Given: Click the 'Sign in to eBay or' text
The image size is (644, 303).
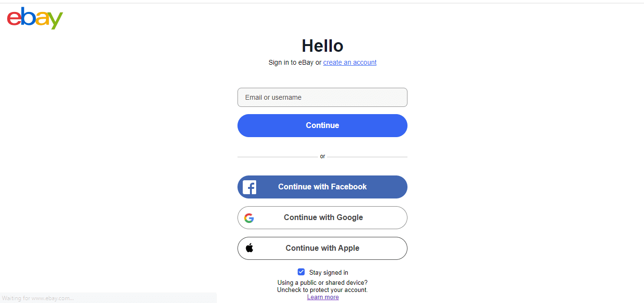Looking at the screenshot, I should click(295, 62).
